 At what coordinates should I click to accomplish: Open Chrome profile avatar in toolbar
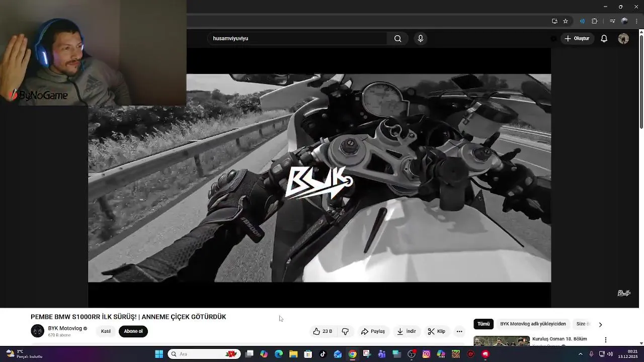coord(624,21)
